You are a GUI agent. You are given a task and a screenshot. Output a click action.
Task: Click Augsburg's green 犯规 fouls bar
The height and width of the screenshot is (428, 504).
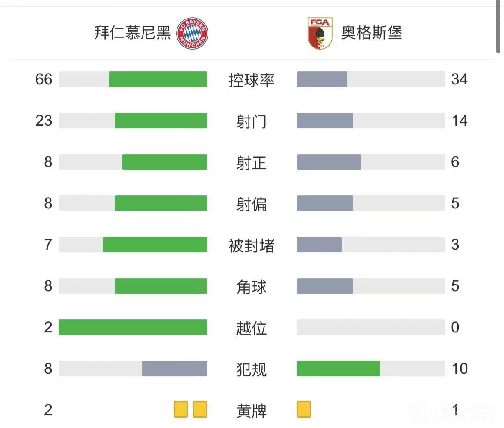[338, 369]
